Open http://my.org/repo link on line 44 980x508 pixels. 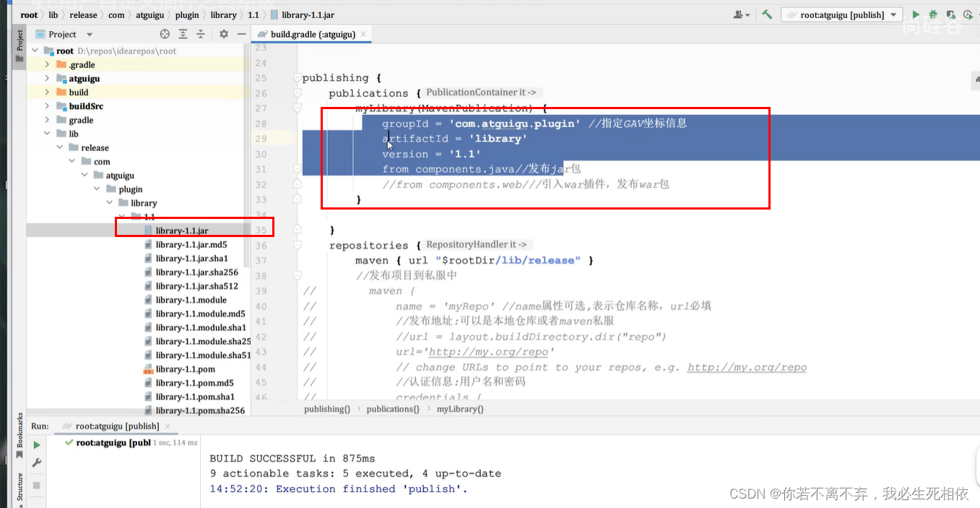pos(747,367)
